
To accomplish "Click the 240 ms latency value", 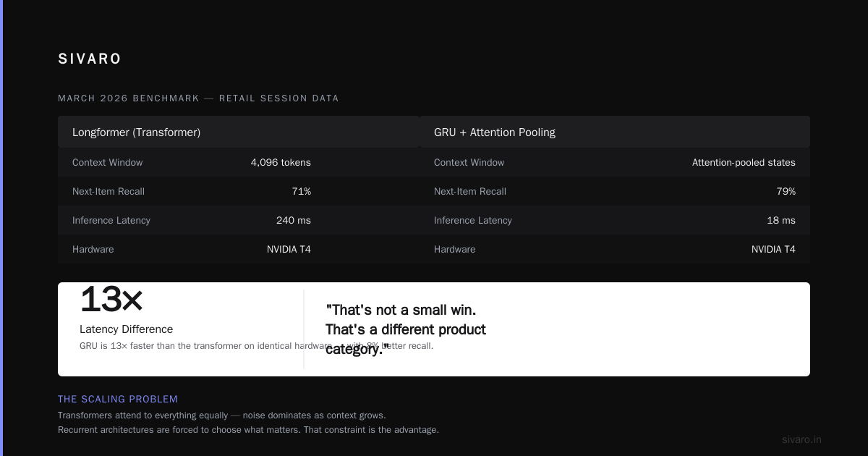I will 294,220.
